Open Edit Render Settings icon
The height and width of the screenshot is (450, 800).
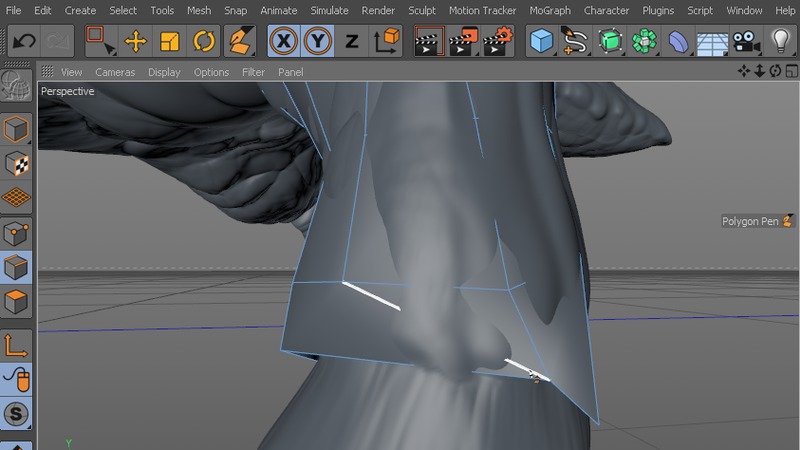point(497,42)
